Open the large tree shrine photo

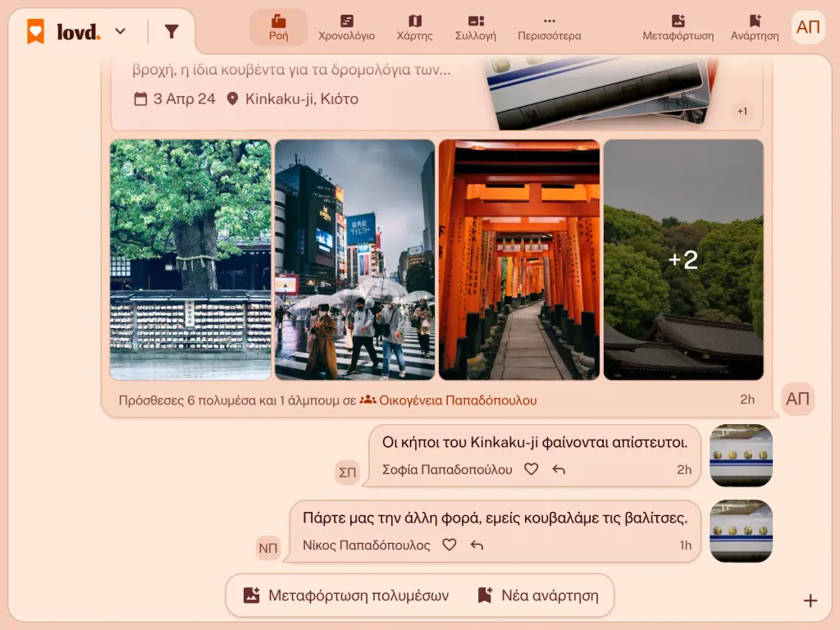tap(190, 260)
